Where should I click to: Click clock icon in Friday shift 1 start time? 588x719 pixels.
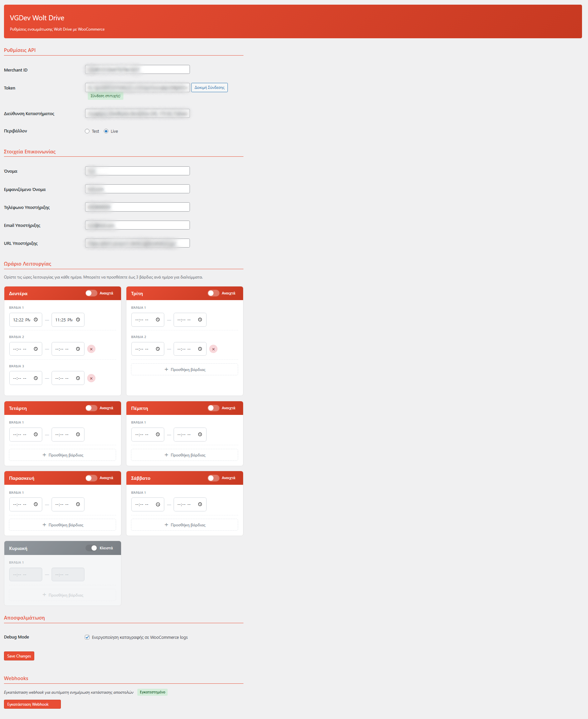coord(36,504)
